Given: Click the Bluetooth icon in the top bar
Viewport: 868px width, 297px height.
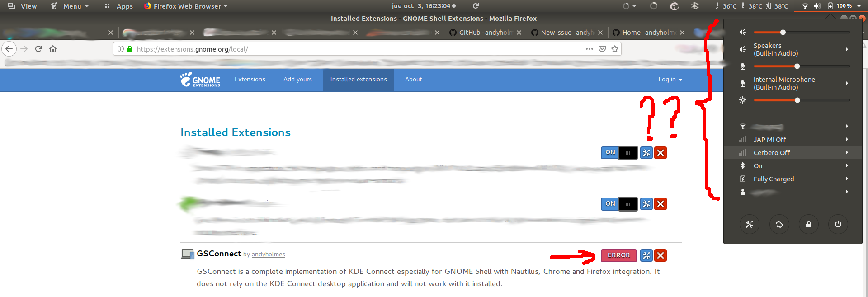Looking at the screenshot, I should point(695,6).
